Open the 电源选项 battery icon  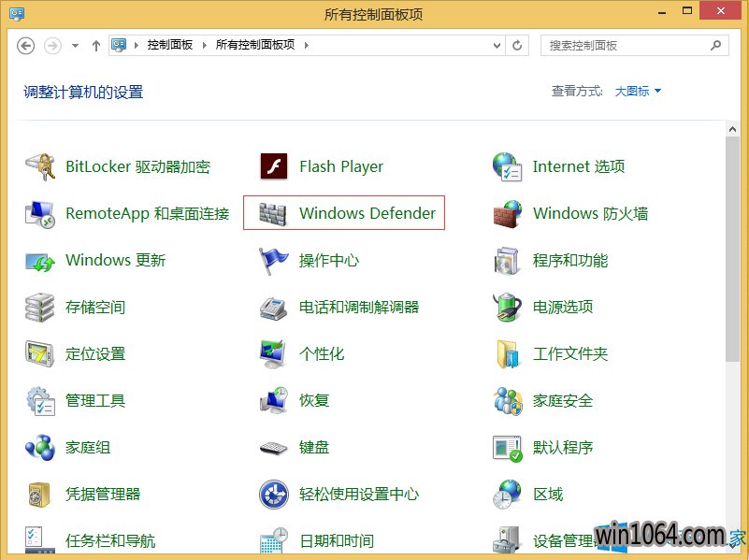click(x=508, y=307)
